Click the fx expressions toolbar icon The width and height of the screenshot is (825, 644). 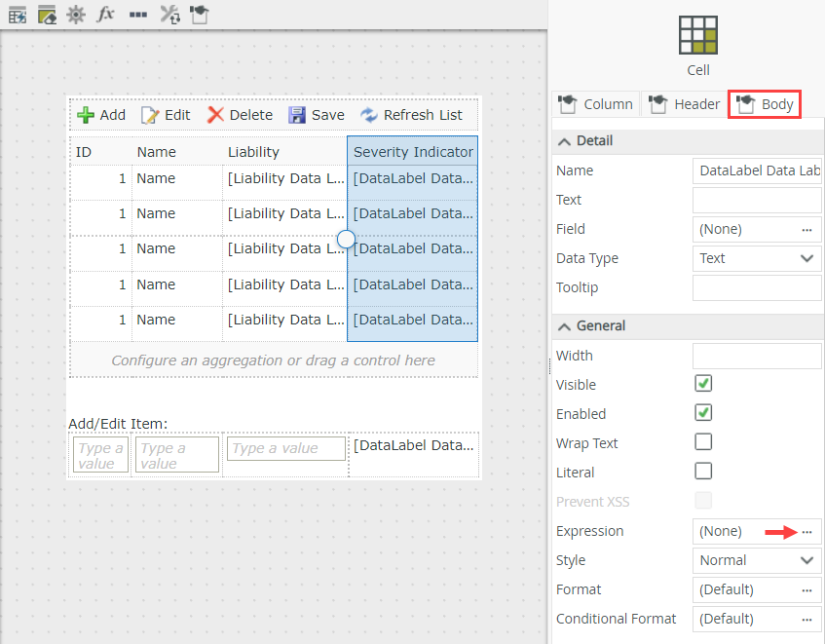click(x=106, y=15)
